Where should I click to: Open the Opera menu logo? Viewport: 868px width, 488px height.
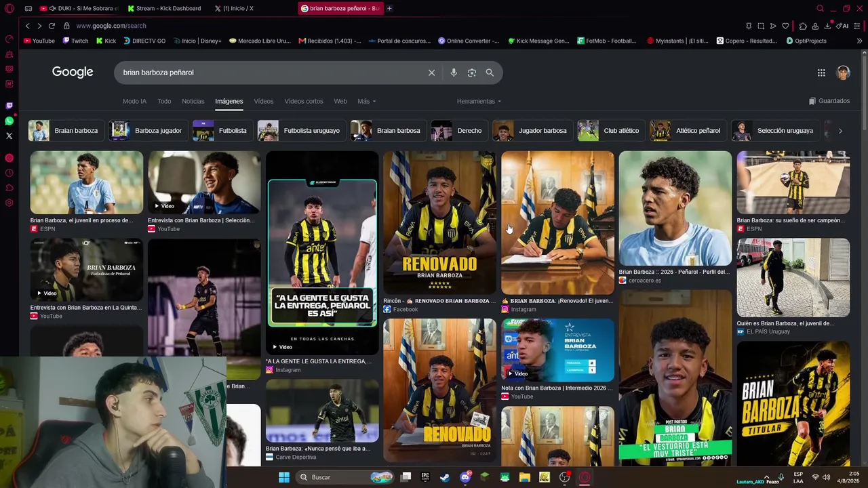[9, 8]
